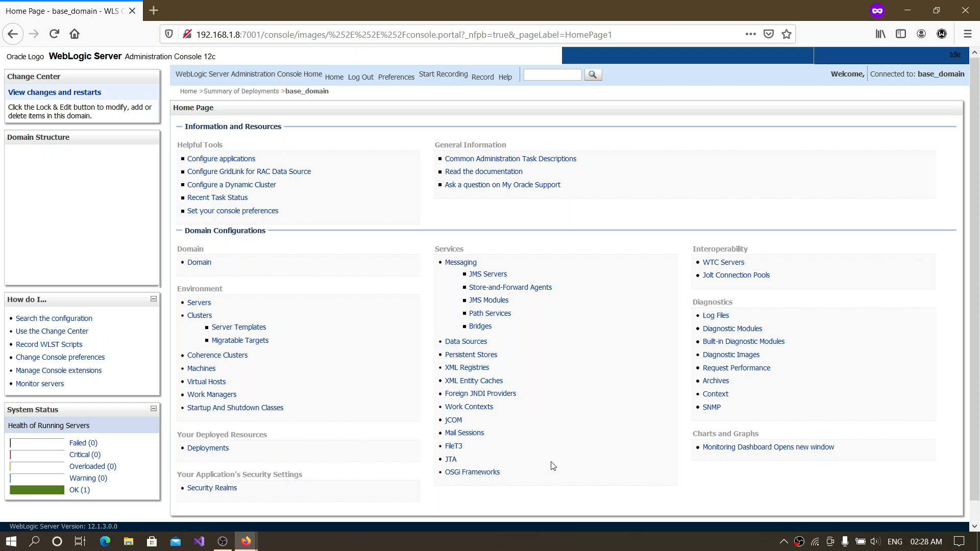Click Monitor servers in How do I
The image size is (980, 551).
[x=40, y=384]
